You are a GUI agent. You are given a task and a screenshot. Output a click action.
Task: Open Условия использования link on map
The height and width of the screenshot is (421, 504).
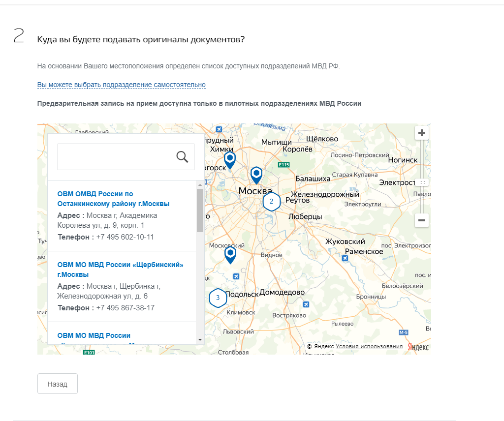click(369, 347)
